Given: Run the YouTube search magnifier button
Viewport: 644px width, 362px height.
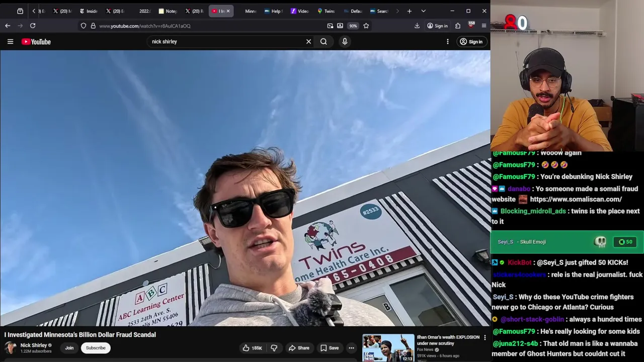Looking at the screenshot, I should [x=324, y=42].
